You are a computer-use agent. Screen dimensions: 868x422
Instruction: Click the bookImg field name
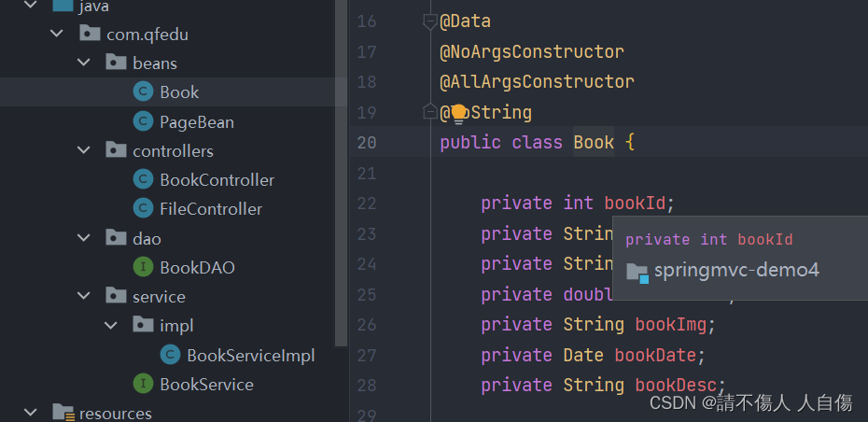pyautogui.click(x=671, y=324)
